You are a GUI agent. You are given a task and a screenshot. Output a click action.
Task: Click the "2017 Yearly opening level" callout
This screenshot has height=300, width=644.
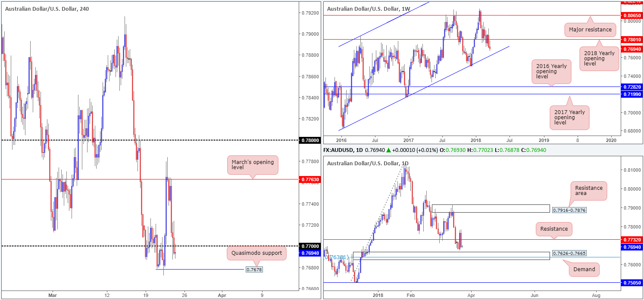pos(569,117)
